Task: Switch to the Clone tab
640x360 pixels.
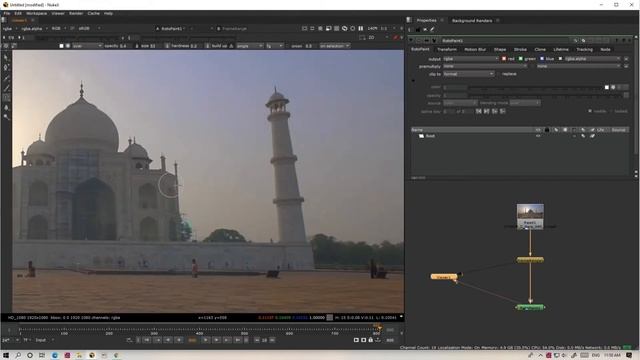Action: [540, 49]
